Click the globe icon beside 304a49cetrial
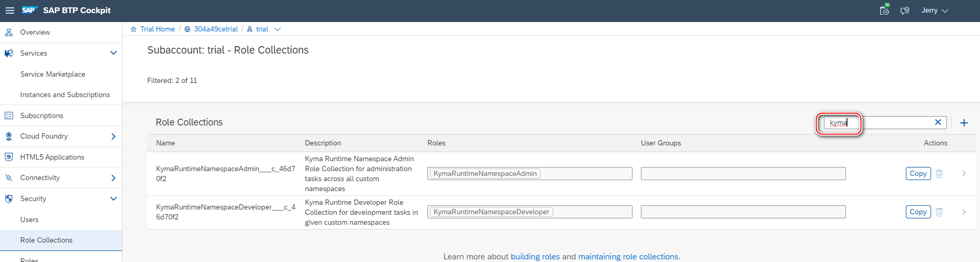The height and width of the screenshot is (262, 980). (x=187, y=29)
